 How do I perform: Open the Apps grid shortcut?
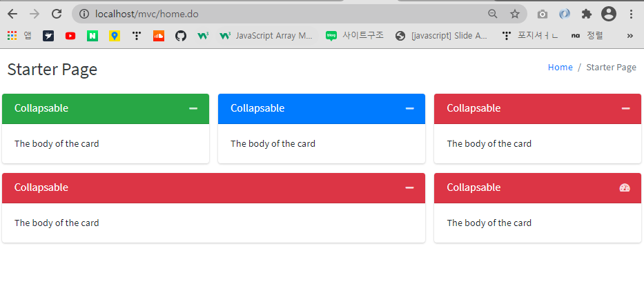coord(19,36)
